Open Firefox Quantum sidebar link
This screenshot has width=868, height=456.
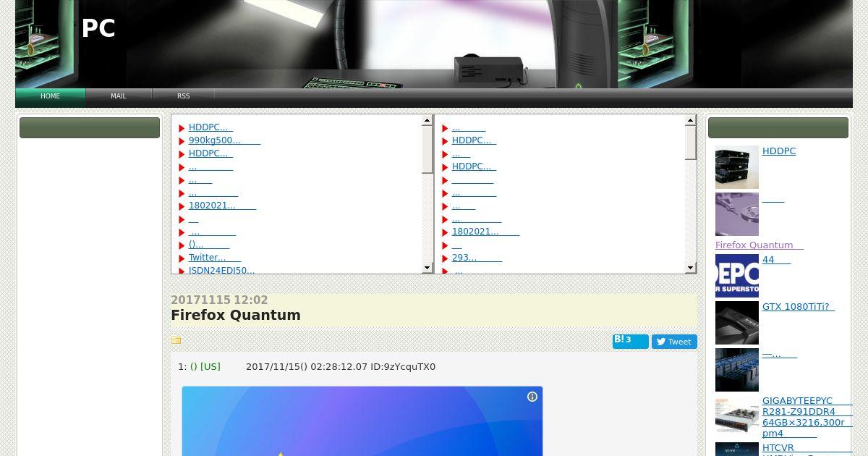(x=759, y=245)
